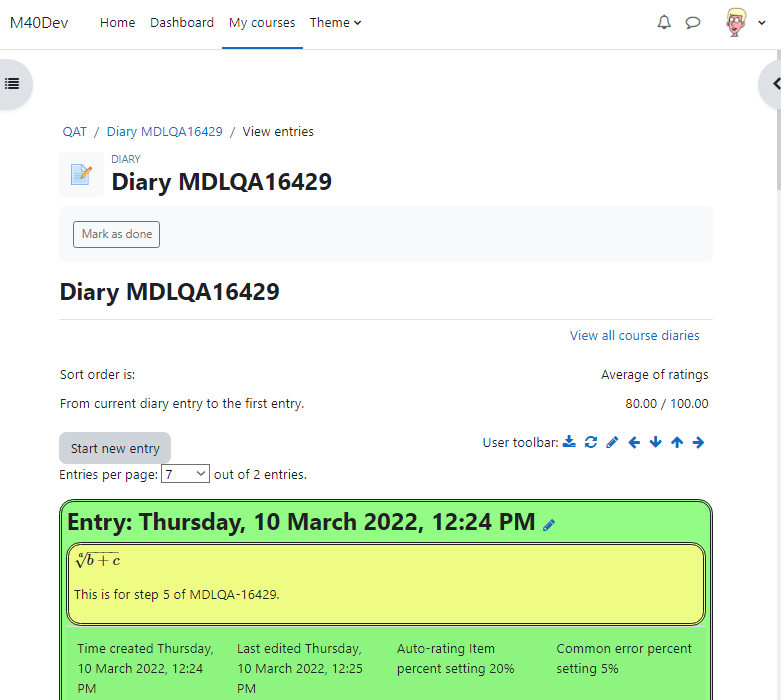Click the Diary activity icon

click(81, 175)
